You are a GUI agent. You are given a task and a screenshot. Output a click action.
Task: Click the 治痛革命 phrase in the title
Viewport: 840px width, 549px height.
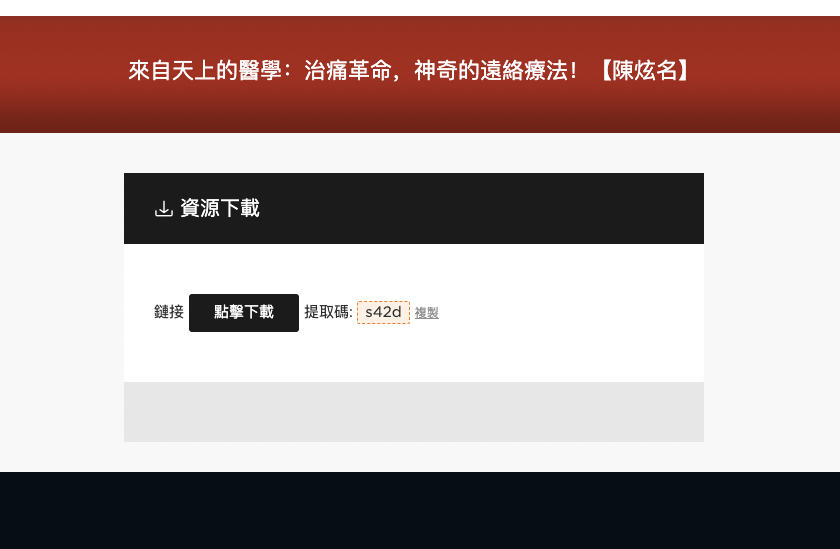[348, 70]
